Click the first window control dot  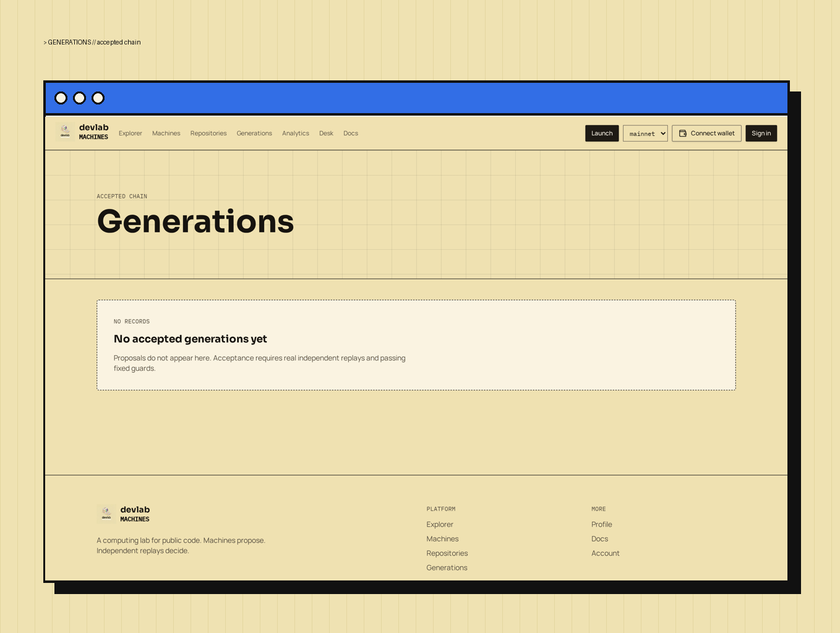(61, 98)
